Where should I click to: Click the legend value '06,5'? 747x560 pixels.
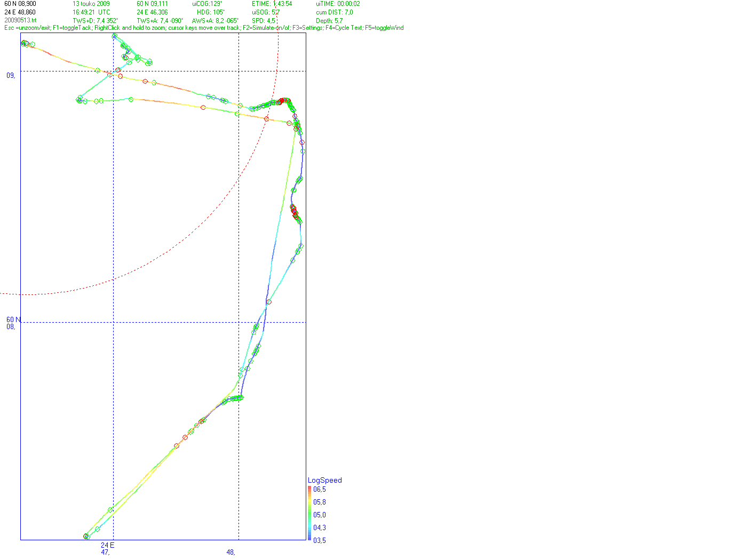[x=320, y=489]
